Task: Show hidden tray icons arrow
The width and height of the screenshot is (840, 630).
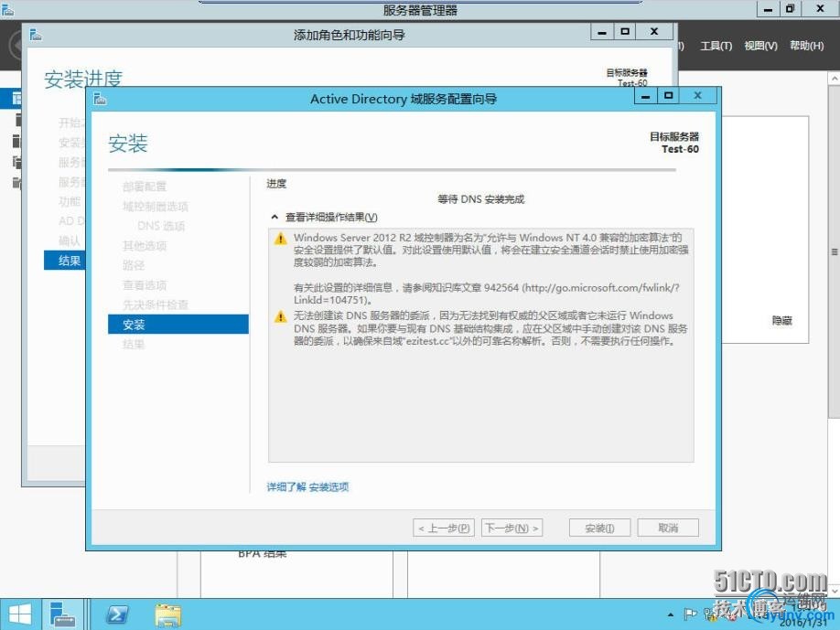Action: [671, 615]
